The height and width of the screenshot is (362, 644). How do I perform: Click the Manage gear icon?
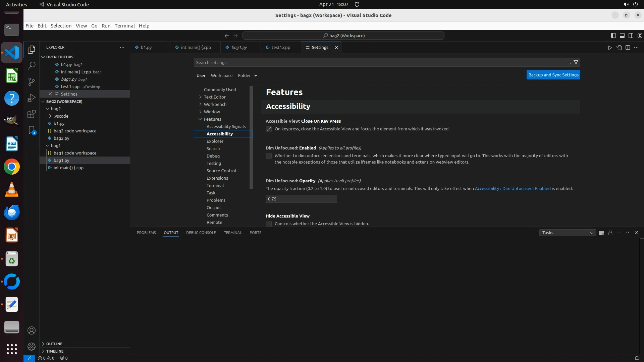point(32,346)
